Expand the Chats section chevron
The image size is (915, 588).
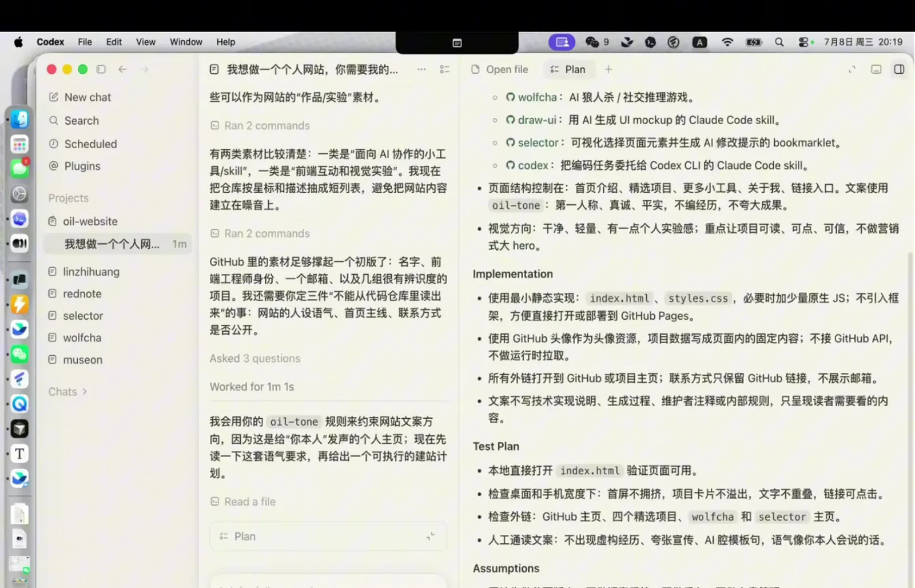85,392
